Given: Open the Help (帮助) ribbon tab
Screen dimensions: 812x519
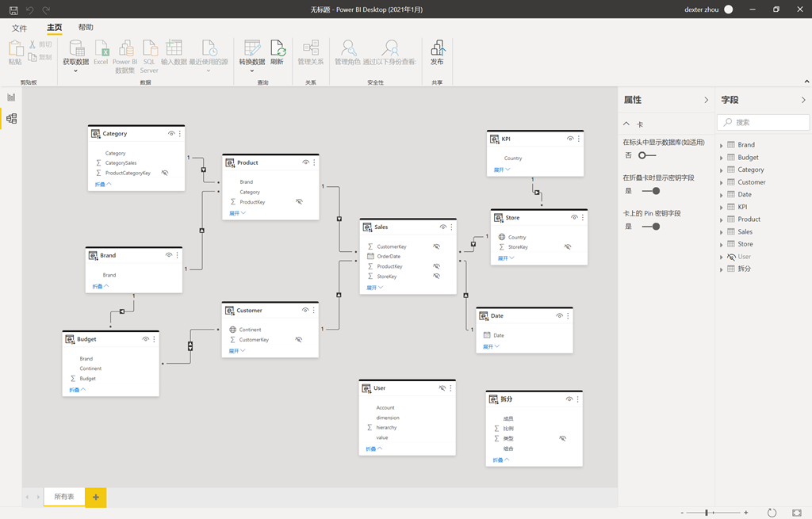Looking at the screenshot, I should [x=86, y=28].
